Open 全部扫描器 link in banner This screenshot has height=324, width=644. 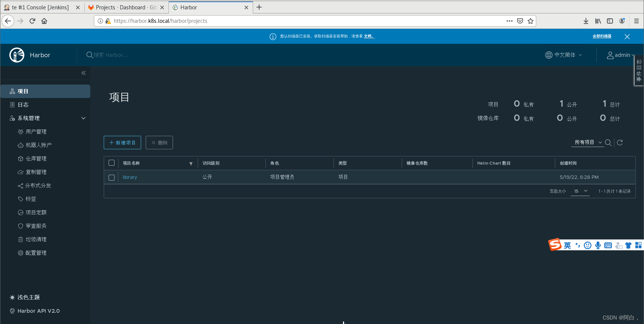pyautogui.click(x=602, y=36)
